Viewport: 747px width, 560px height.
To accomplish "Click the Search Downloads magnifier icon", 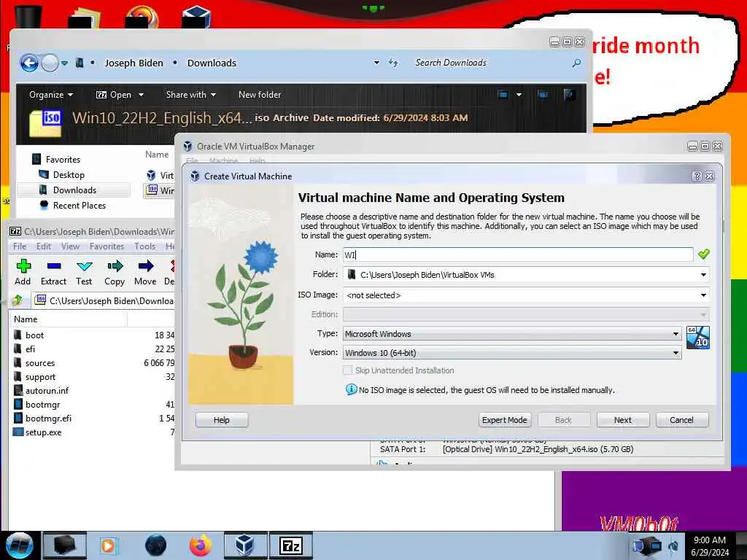I will [576, 63].
